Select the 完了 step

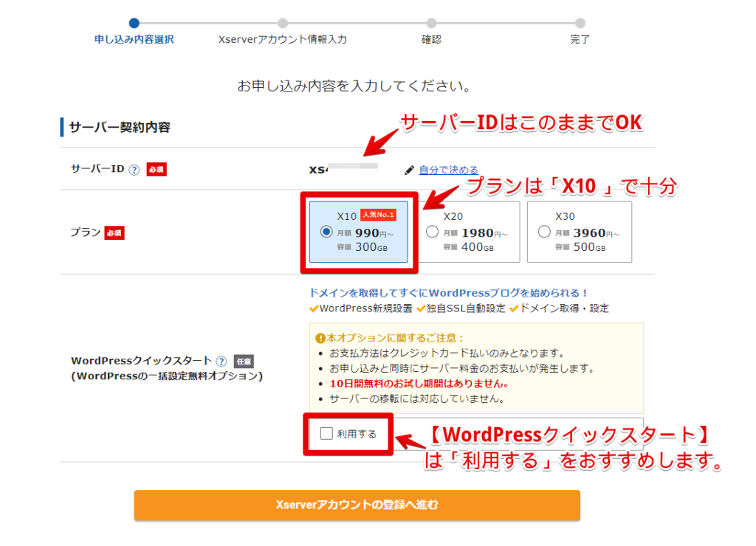[580, 40]
